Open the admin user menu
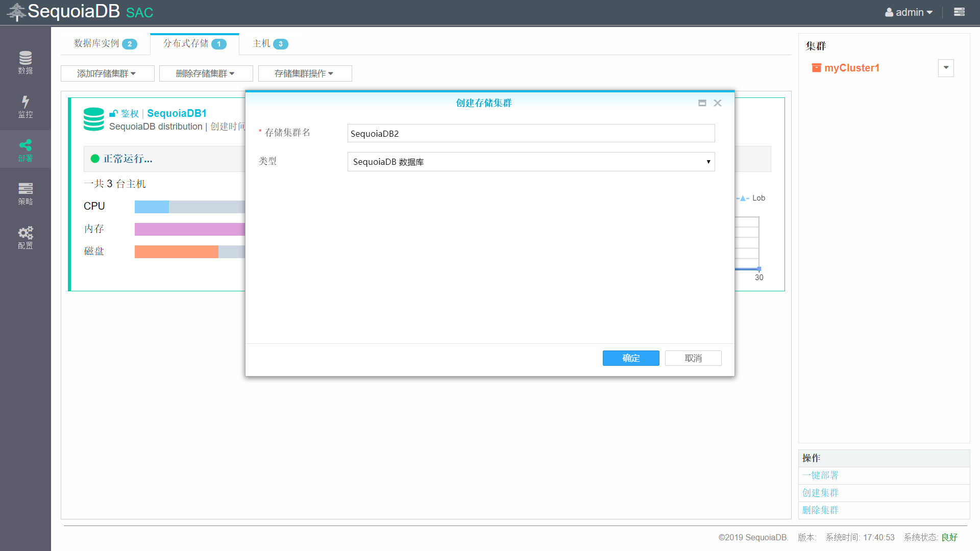 pos(909,12)
